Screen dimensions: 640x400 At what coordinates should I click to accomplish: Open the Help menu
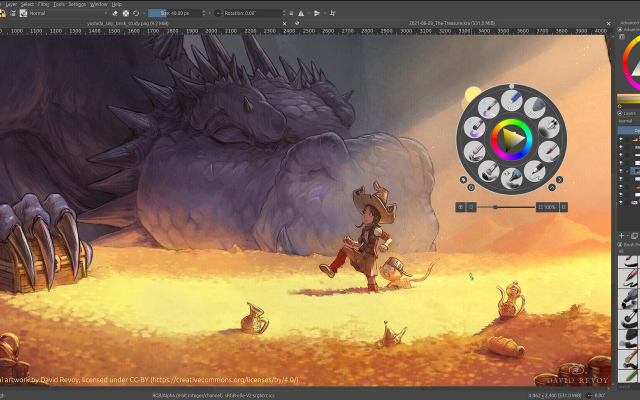pos(117,4)
